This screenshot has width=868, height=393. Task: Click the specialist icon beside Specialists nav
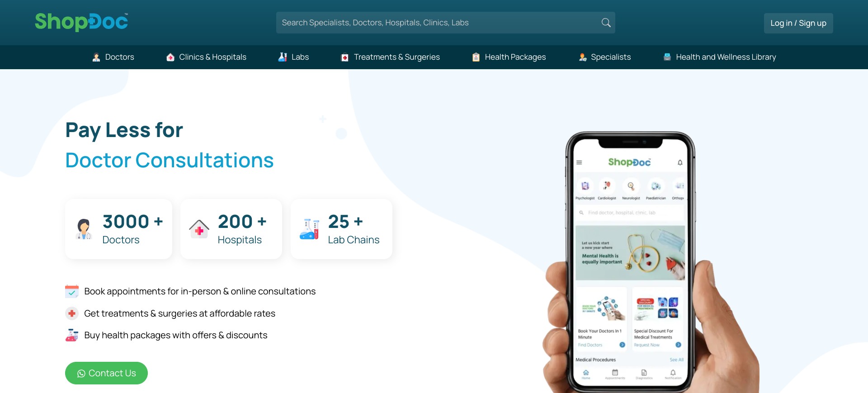[x=582, y=57]
